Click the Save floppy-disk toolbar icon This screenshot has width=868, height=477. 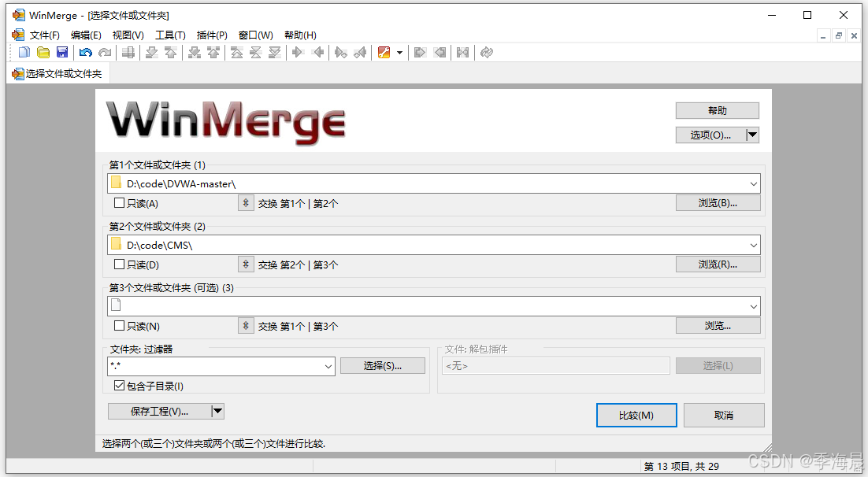[62, 53]
